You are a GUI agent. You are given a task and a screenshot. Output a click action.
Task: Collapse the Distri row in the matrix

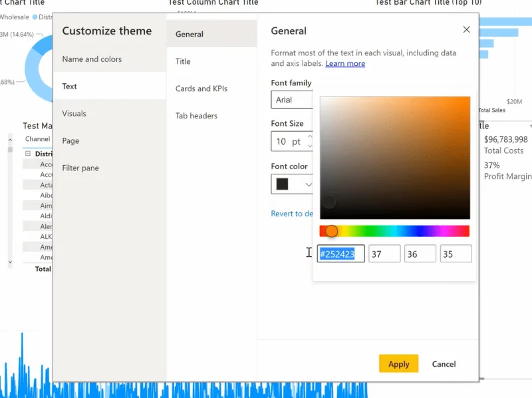[28, 154]
